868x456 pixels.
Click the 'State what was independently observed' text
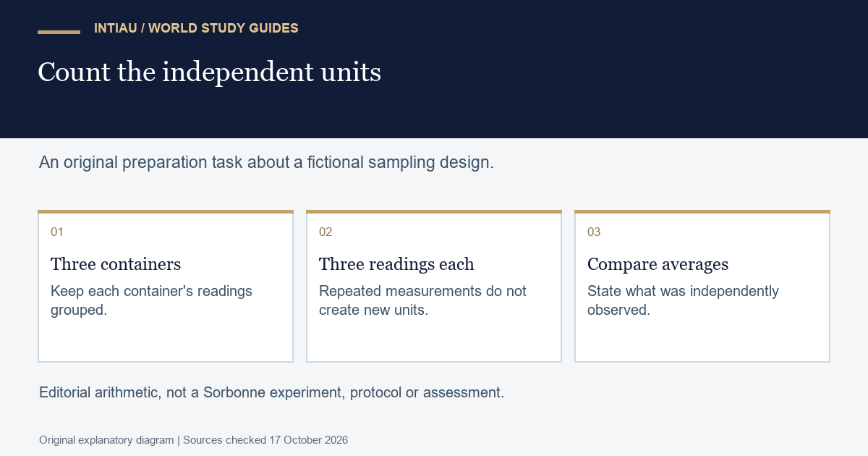[x=683, y=300]
